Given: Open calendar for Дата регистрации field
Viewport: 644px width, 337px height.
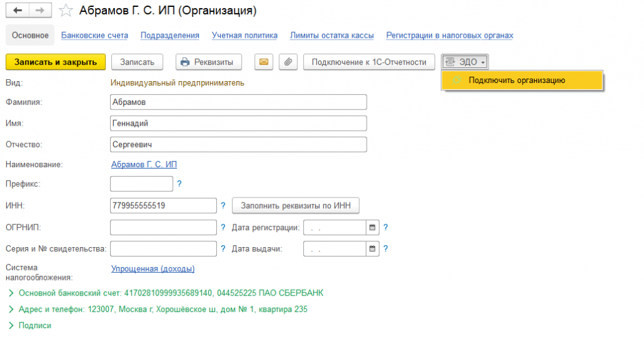Looking at the screenshot, I should tap(372, 227).
